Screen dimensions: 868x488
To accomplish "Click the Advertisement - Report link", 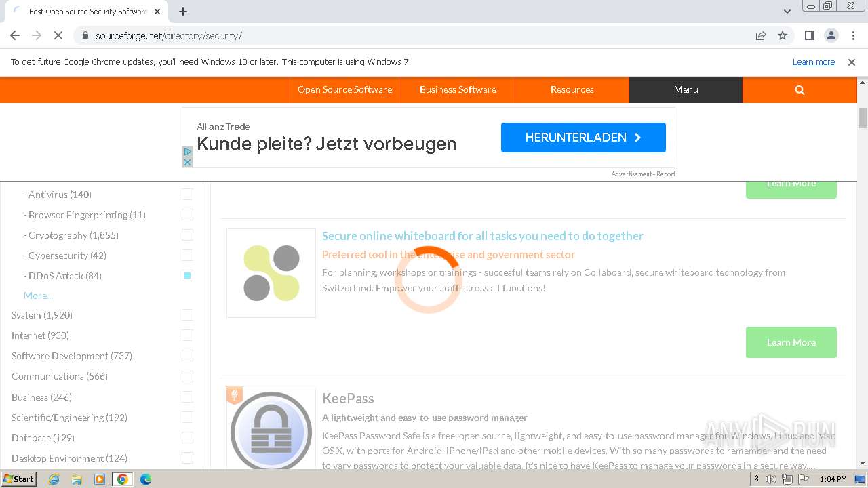I will (x=643, y=174).
